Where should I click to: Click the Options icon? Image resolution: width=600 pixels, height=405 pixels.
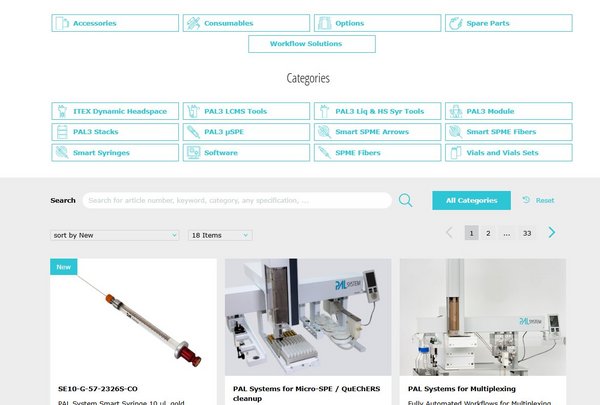[324, 23]
